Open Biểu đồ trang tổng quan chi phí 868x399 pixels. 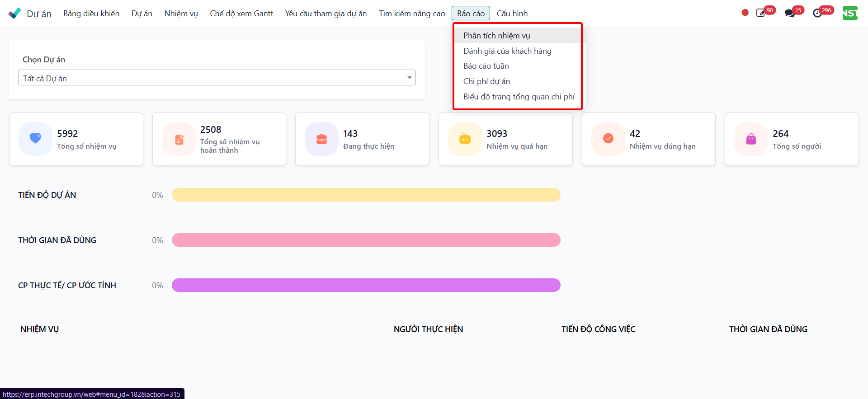click(518, 97)
